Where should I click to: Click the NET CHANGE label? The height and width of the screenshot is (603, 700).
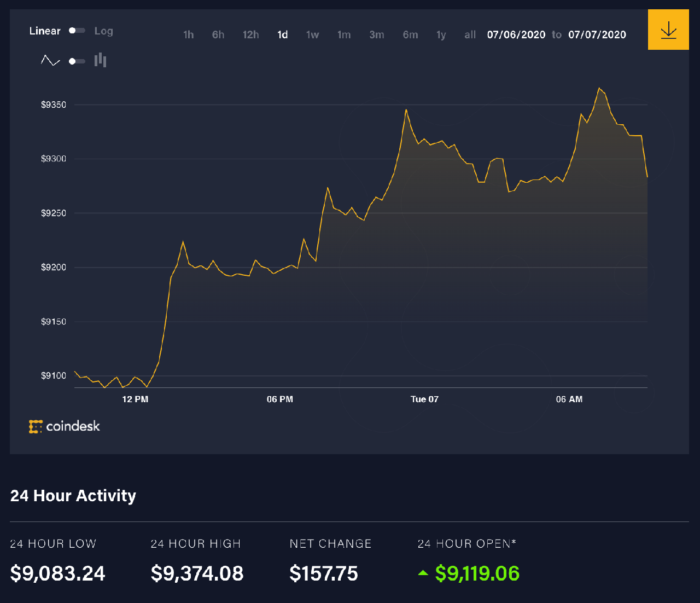pos(330,544)
